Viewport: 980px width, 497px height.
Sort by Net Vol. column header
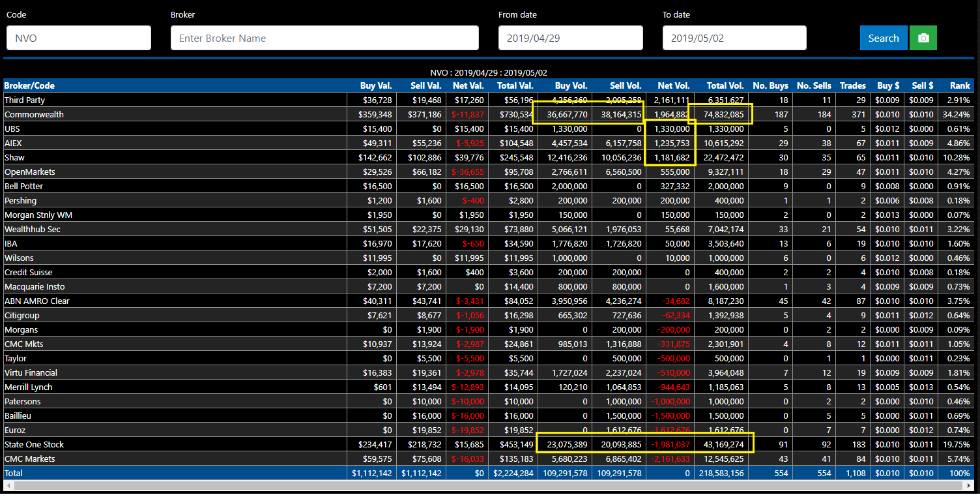coord(674,85)
